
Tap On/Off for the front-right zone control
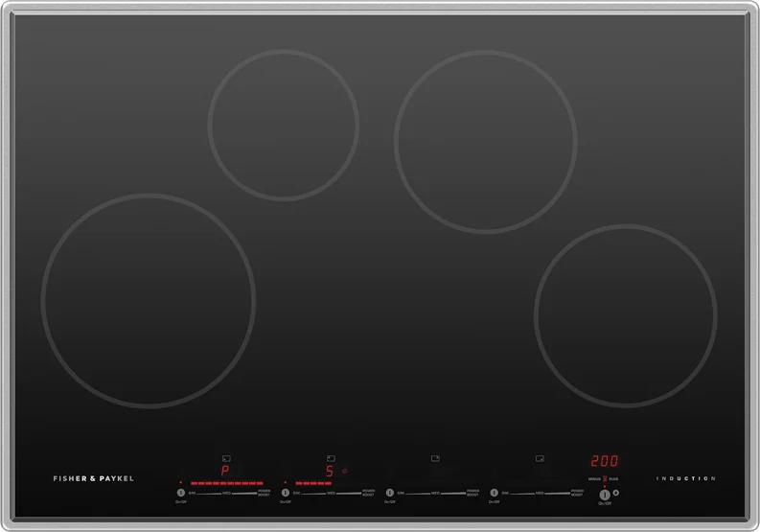pyautogui.click(x=494, y=493)
